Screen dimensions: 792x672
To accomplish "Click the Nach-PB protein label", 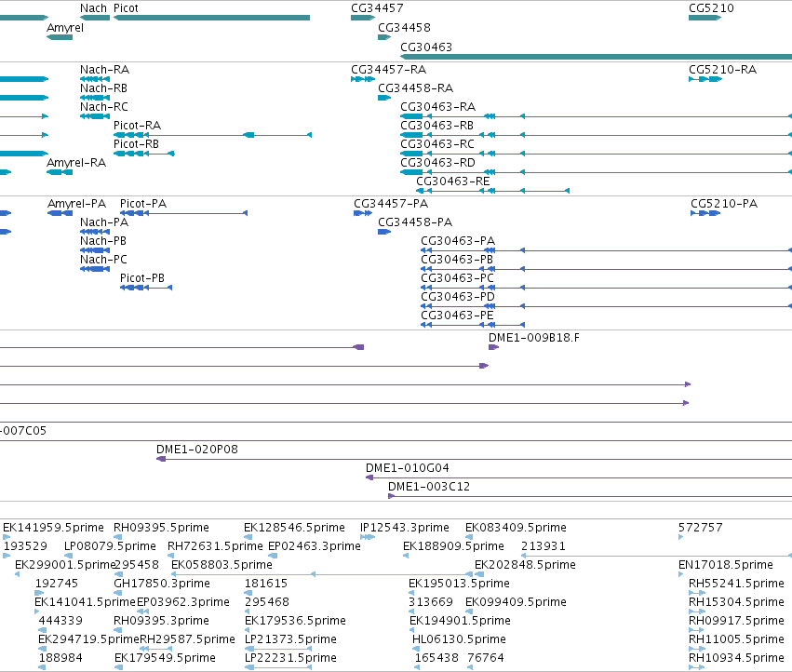I will click(103, 241).
